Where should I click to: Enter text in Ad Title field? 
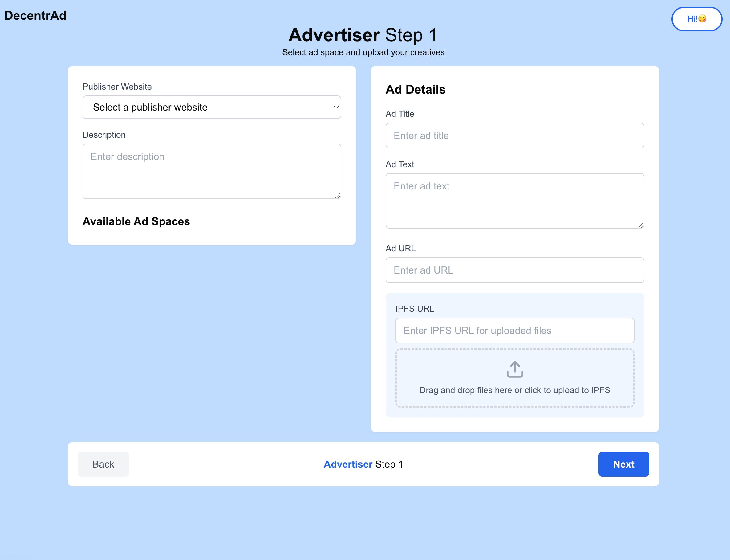click(515, 135)
